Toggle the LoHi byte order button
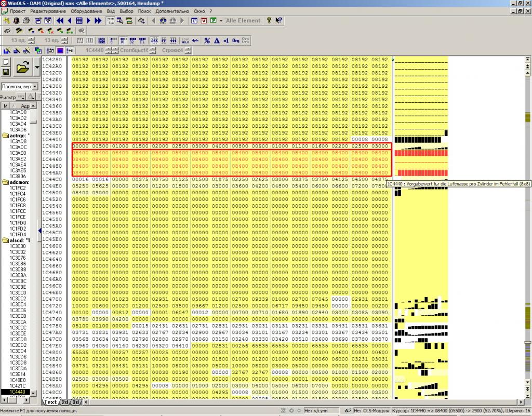Viewport: 532px width, 416px height. click(185, 41)
